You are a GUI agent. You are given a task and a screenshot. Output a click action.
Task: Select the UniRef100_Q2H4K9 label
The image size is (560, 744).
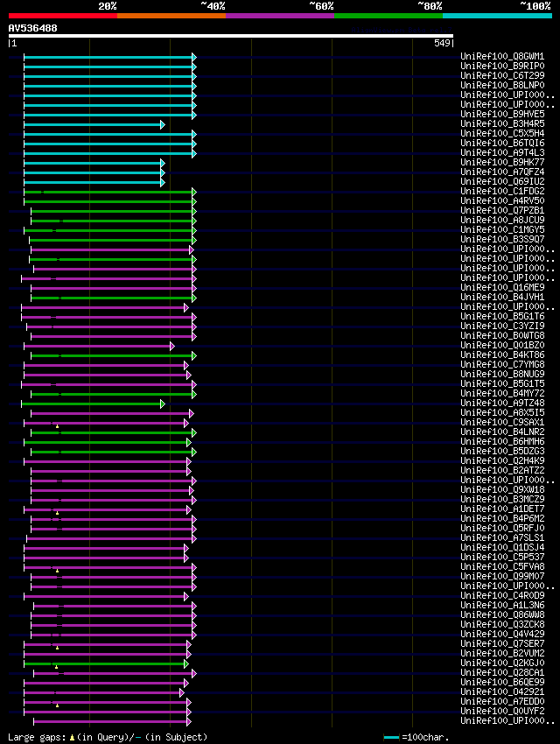[x=502, y=461]
